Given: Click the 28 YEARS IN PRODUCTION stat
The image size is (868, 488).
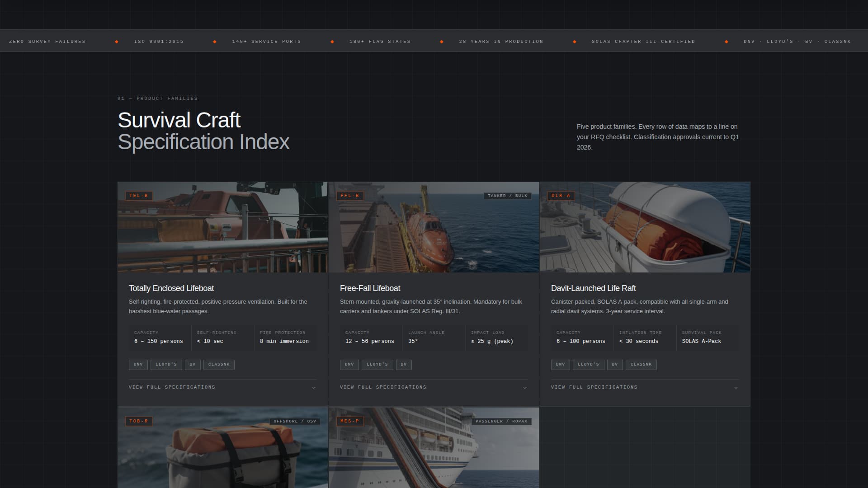Looking at the screenshot, I should pos(501,41).
